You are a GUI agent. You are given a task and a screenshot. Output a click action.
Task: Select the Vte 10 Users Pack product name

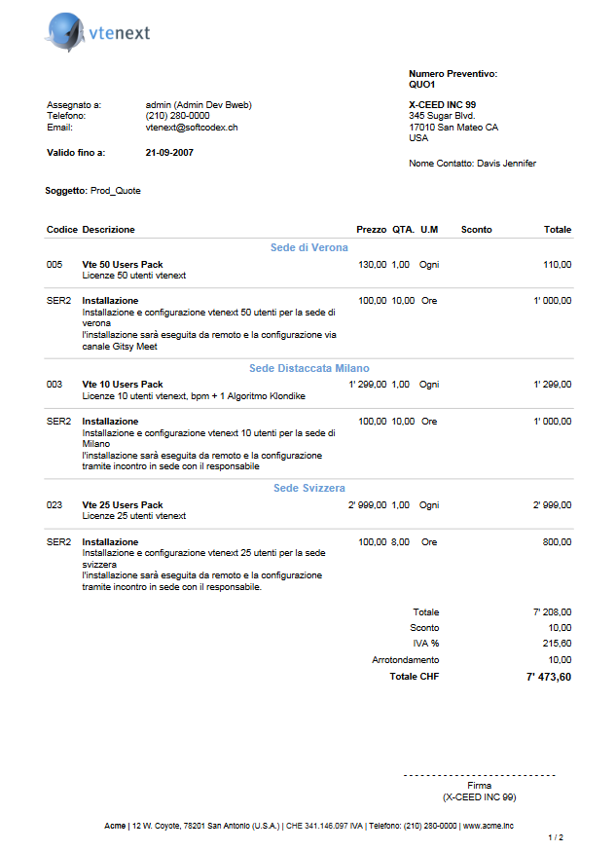pos(123,385)
